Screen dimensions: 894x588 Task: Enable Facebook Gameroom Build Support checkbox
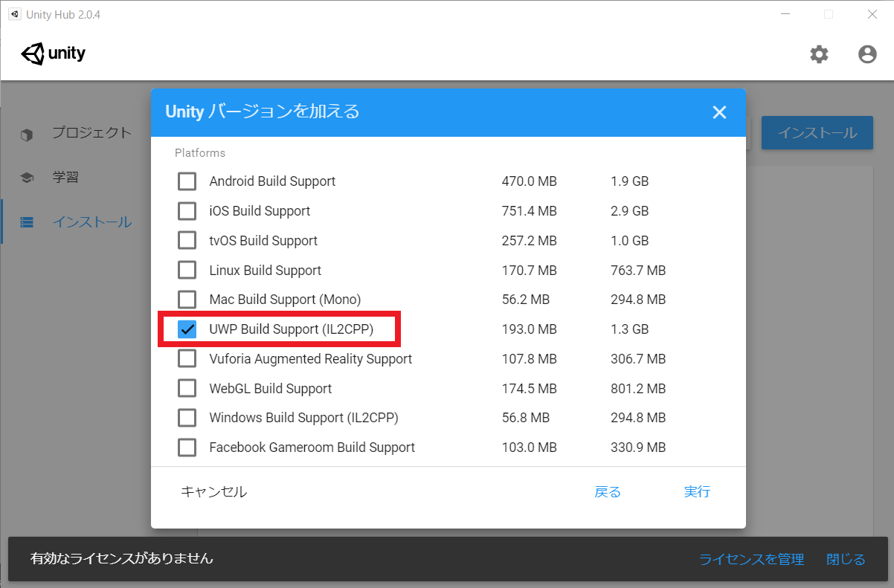[x=187, y=448]
